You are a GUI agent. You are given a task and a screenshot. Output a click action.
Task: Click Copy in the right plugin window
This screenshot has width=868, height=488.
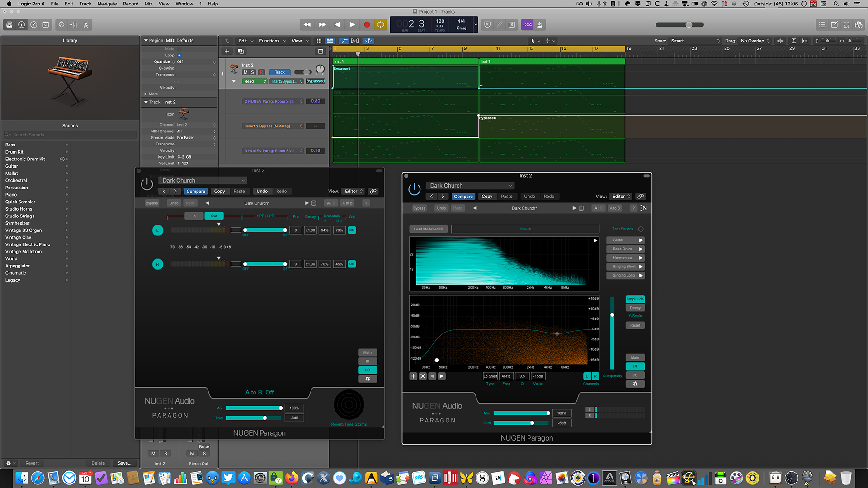coord(487,197)
